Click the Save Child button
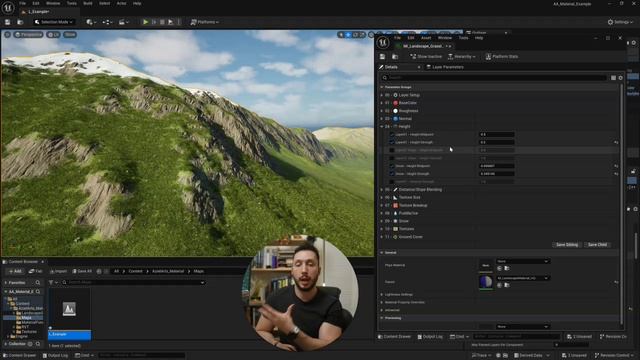This screenshot has height=360, width=640. (597, 244)
